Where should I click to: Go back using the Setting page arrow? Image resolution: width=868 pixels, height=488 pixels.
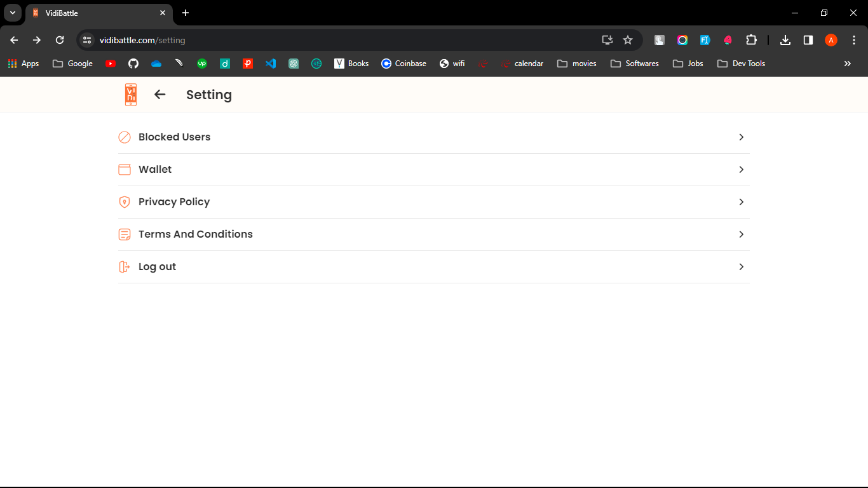(159, 95)
